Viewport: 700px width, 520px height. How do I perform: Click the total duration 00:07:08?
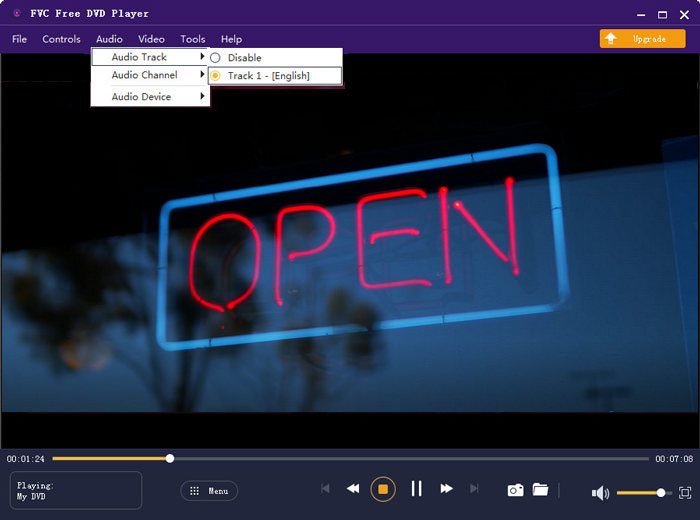pyautogui.click(x=674, y=459)
